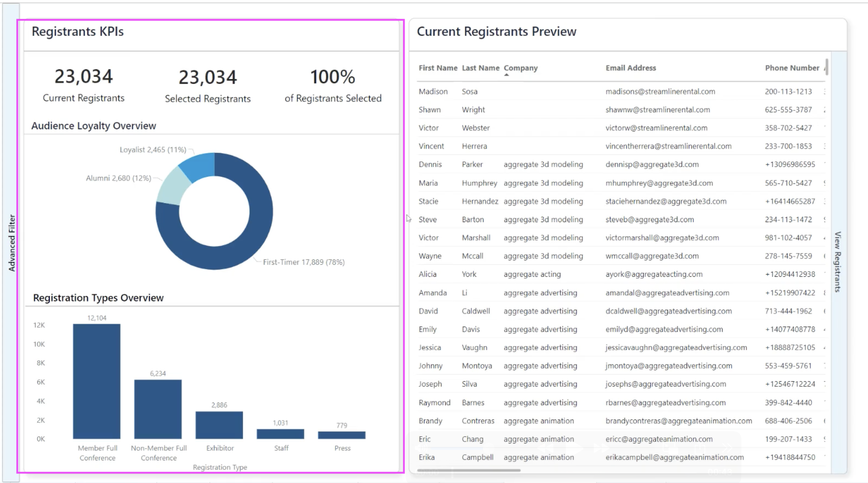
Task: Click the 'Current Registrants Preview' title
Action: pyautogui.click(x=496, y=32)
